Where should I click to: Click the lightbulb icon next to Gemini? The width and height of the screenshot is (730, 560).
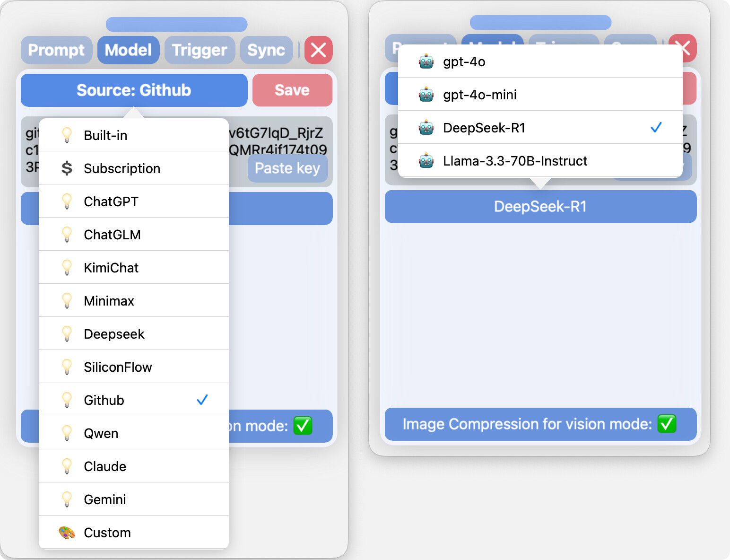click(67, 499)
